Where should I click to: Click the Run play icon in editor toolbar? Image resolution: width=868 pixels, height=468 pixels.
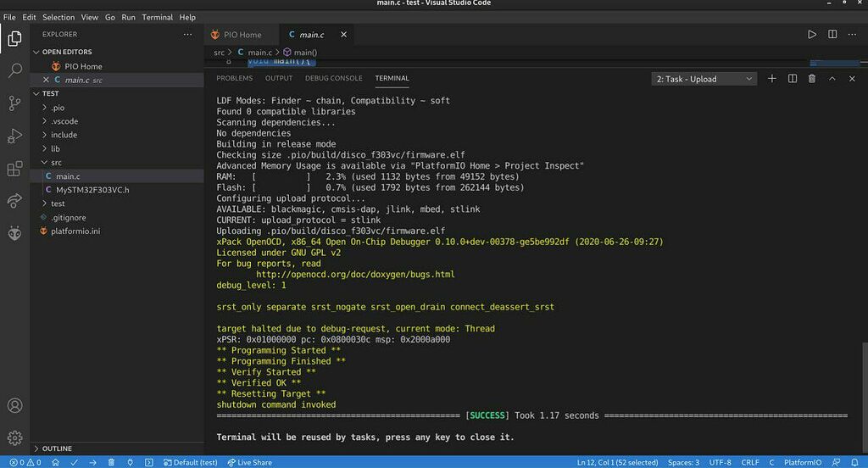tap(811, 35)
